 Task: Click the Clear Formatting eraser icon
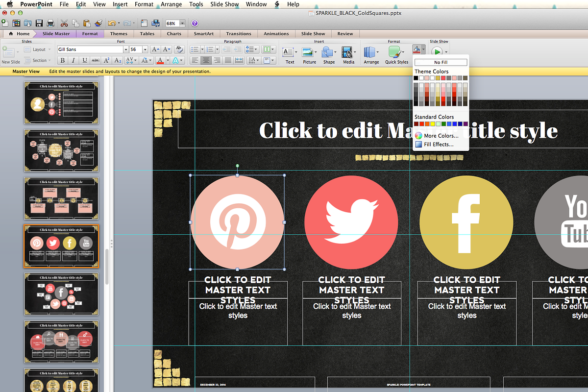[x=179, y=49]
